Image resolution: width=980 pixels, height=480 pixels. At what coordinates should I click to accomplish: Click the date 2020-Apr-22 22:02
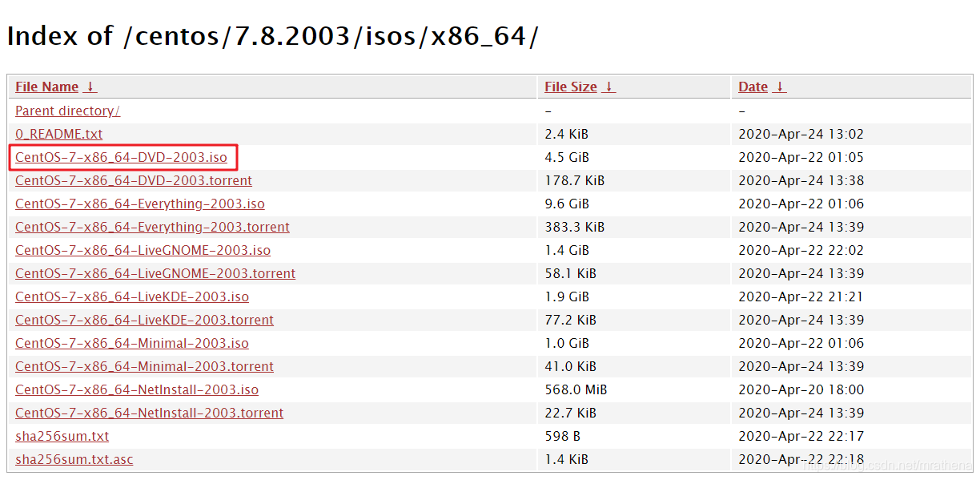tap(801, 250)
